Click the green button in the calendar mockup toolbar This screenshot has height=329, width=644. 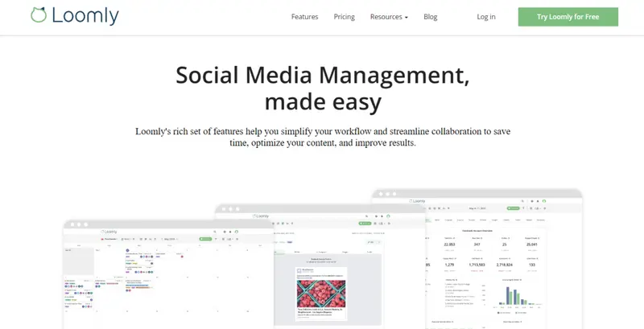click(206, 239)
